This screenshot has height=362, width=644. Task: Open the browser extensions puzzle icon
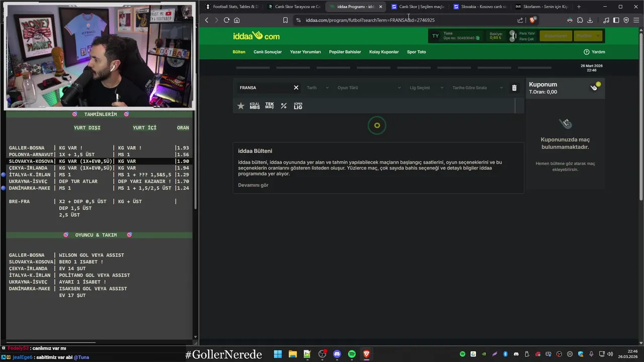click(x=580, y=20)
